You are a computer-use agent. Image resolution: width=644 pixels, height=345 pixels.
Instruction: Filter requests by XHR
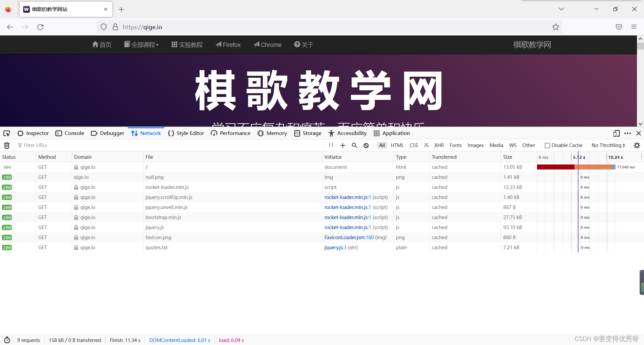point(439,145)
